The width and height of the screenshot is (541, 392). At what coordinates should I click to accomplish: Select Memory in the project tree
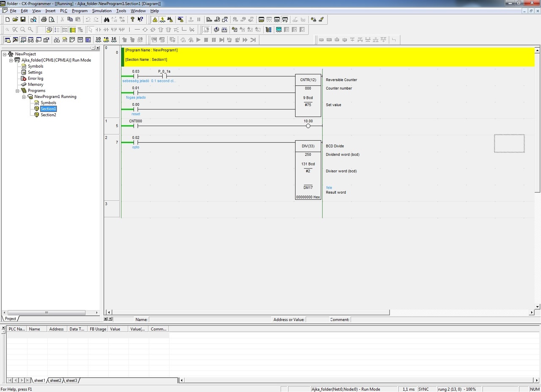[x=36, y=84]
